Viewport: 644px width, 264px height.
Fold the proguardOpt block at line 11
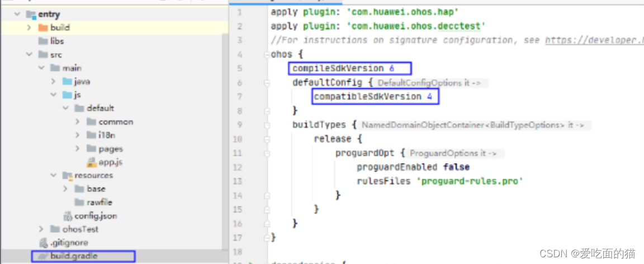tap(267, 153)
